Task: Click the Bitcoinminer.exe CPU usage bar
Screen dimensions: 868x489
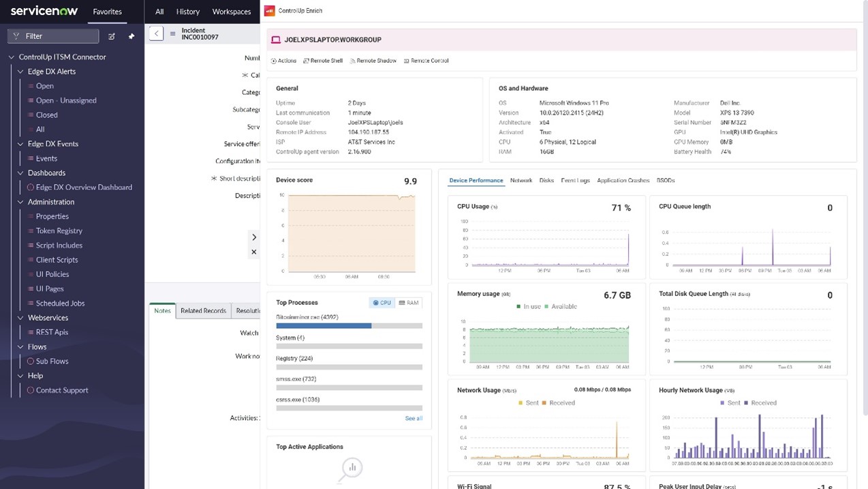Action: [349, 326]
